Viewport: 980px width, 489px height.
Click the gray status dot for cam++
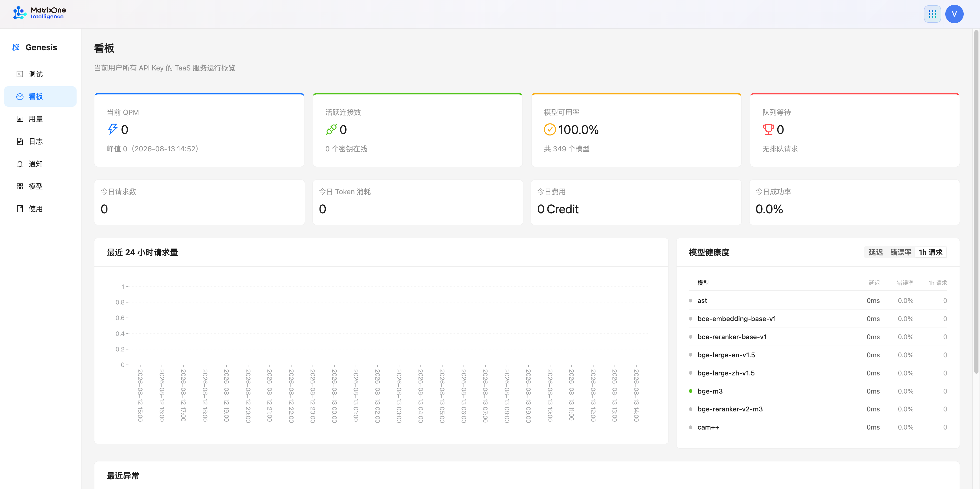[x=691, y=427]
